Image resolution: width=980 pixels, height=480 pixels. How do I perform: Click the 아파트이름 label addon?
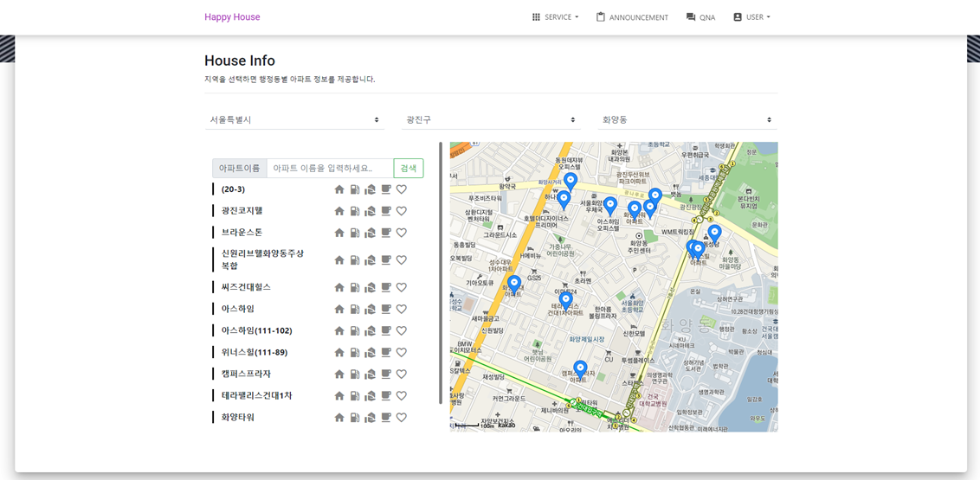[x=240, y=168]
